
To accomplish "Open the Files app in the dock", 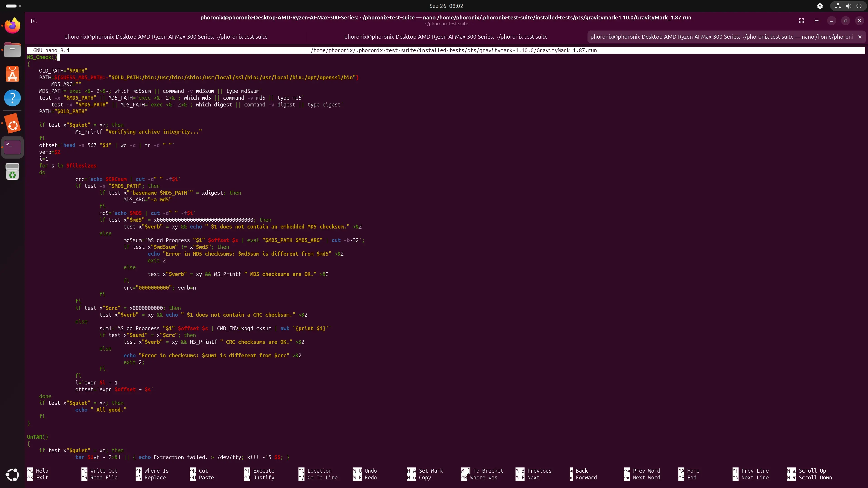I will coord(12,50).
